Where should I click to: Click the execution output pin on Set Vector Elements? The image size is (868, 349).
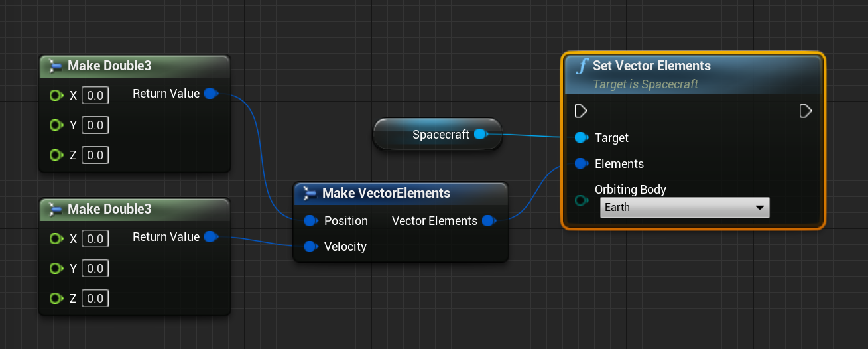pos(805,110)
